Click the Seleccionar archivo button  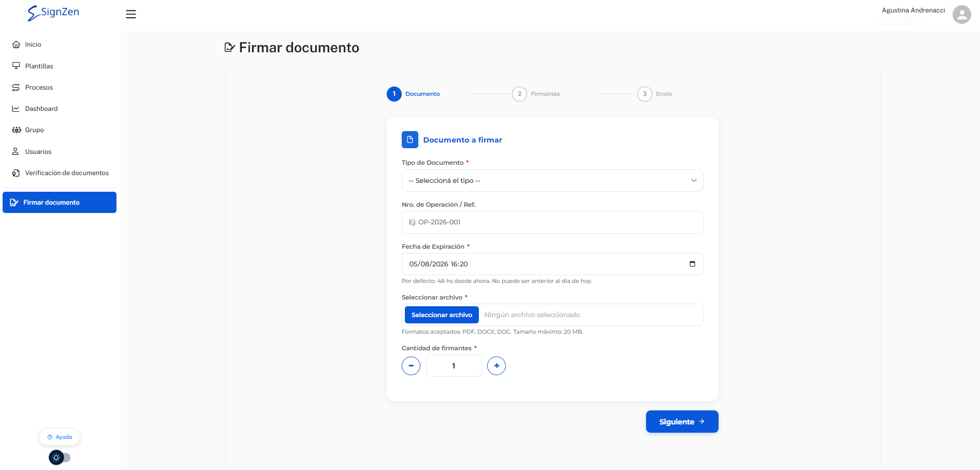tap(442, 315)
